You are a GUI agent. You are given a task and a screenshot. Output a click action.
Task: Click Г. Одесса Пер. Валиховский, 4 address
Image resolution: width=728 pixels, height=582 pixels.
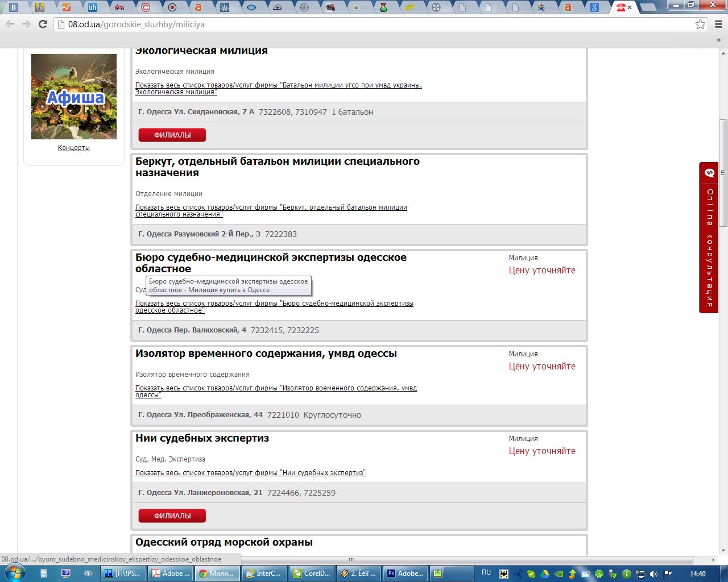192,330
